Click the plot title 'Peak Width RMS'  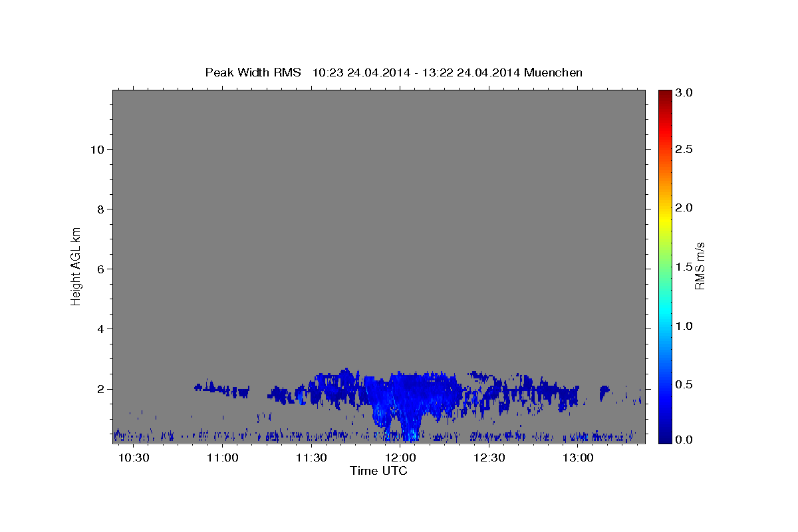(253, 72)
